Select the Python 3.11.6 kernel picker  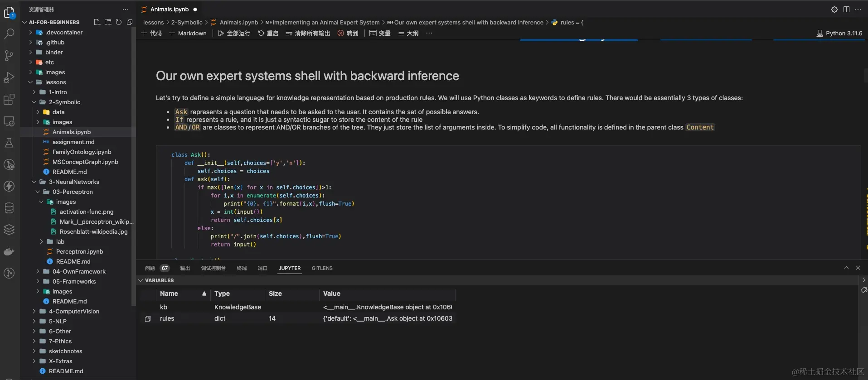click(839, 33)
